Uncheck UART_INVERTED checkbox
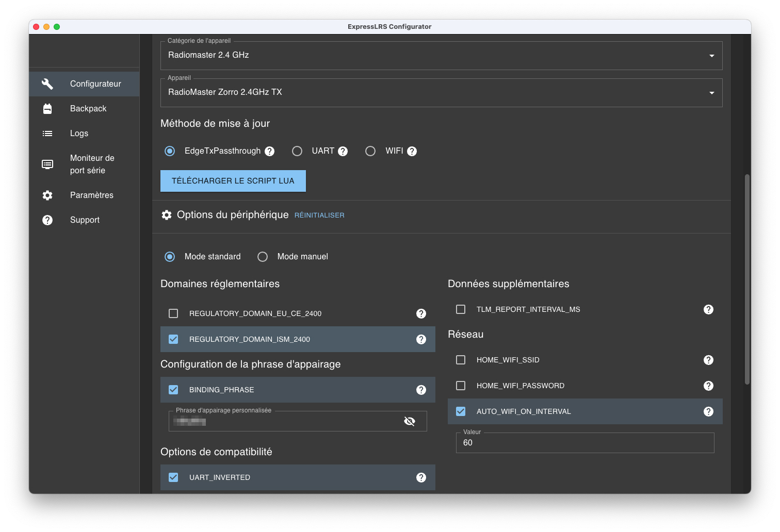Viewport: 780px width, 532px height. (173, 477)
